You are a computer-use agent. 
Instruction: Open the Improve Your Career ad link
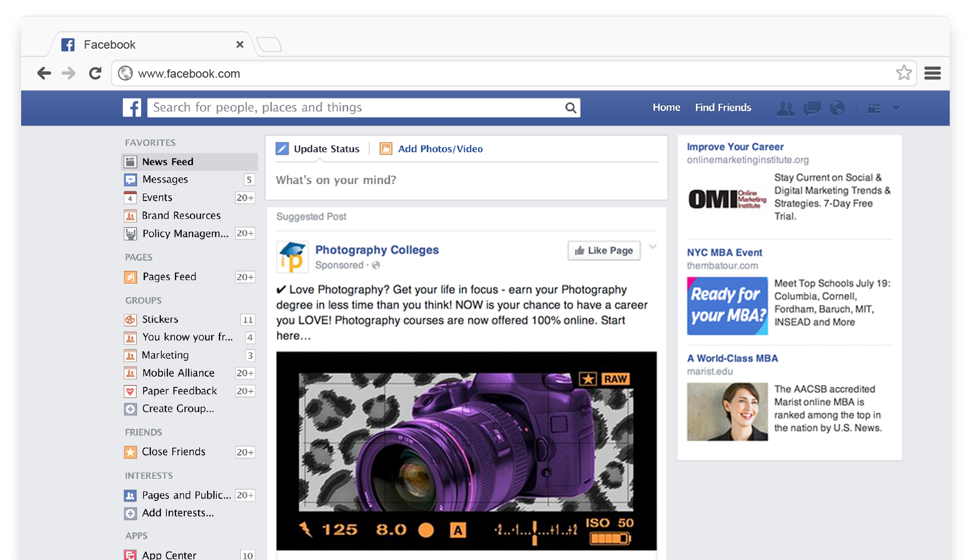click(735, 147)
